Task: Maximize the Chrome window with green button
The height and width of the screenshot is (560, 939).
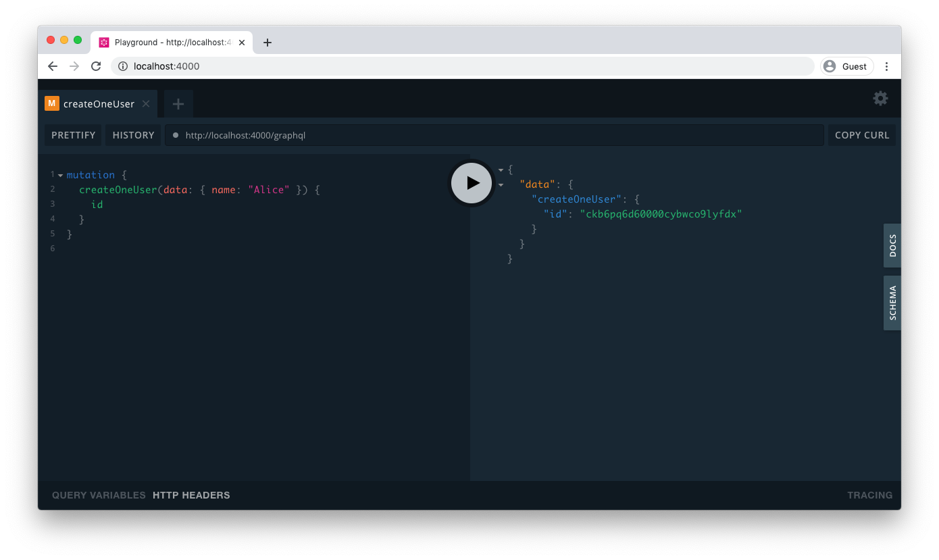Action: tap(78, 40)
